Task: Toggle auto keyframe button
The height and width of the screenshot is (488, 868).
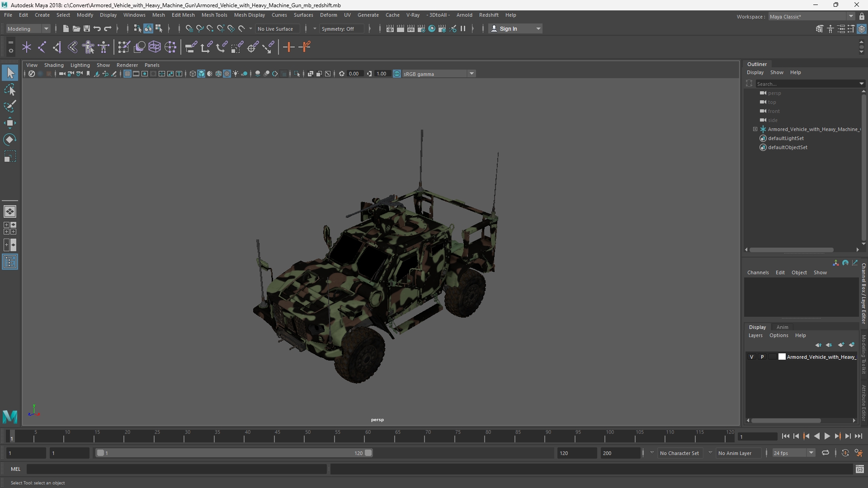Action: [845, 453]
